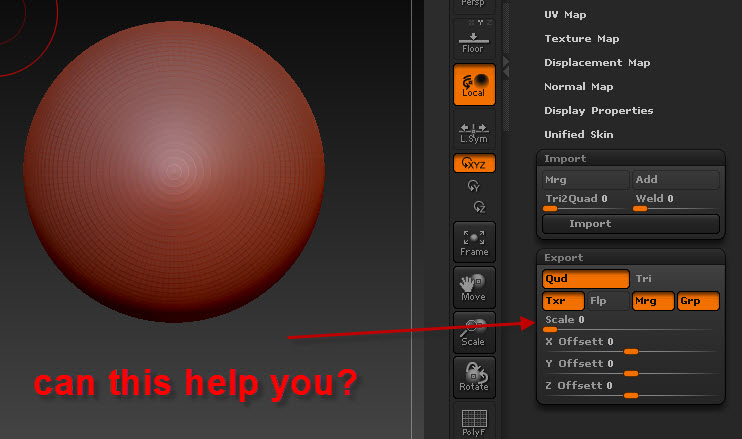Collapse the Export section header
742x439 pixels.
pos(630,257)
